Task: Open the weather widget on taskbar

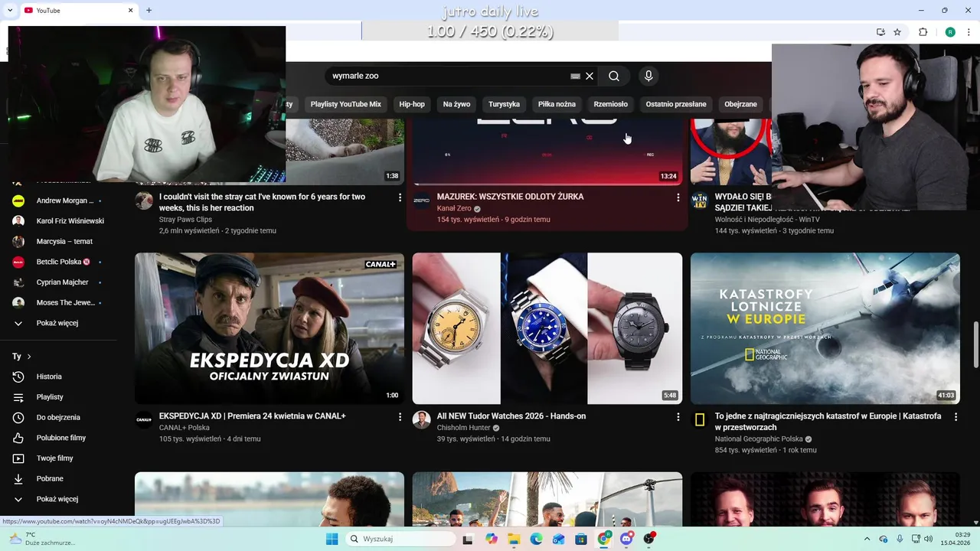Action: coord(42,539)
